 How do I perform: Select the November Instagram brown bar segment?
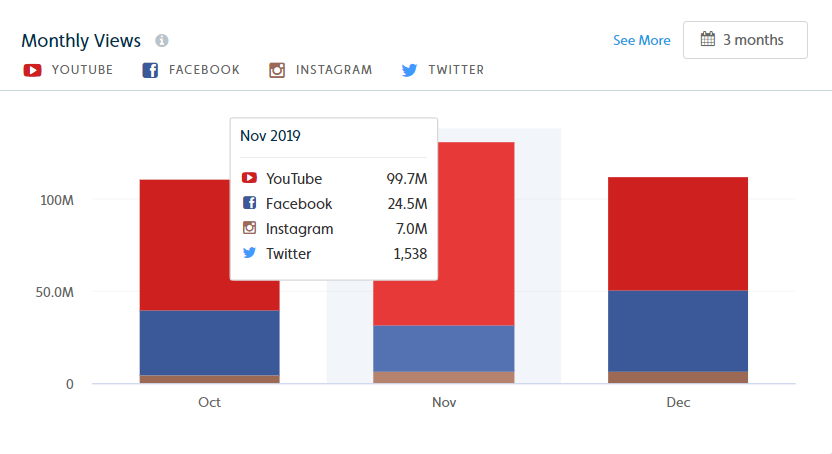[x=444, y=377]
